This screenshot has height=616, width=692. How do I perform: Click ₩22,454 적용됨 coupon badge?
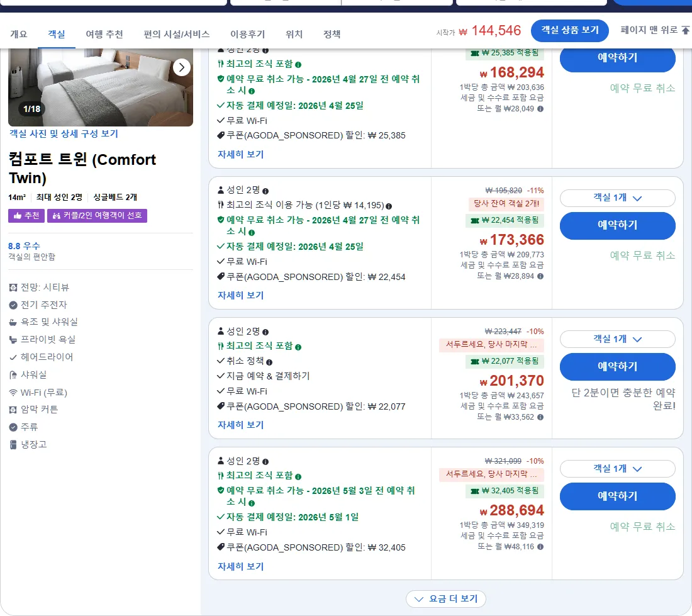[x=505, y=220]
